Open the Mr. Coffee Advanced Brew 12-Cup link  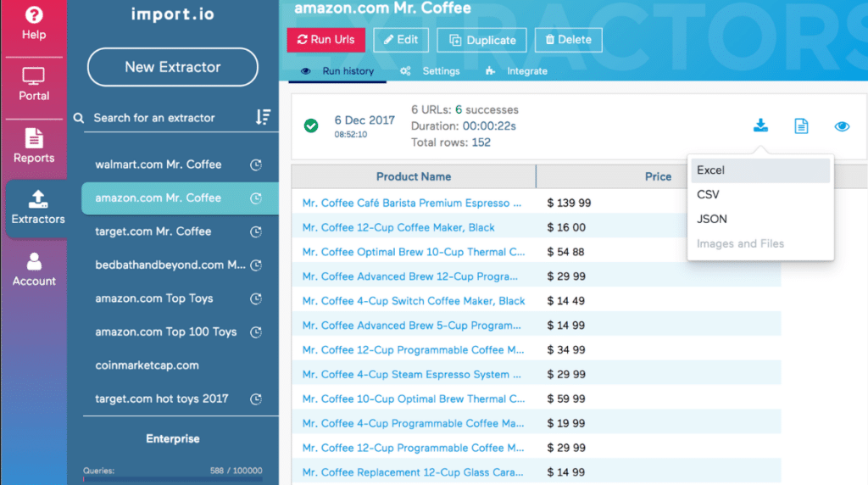(x=410, y=276)
